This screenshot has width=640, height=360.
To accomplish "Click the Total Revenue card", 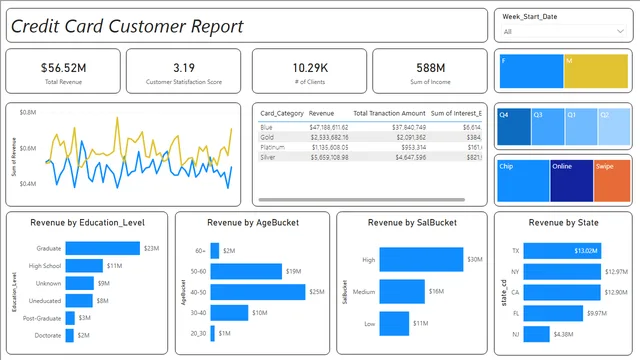I will click(x=63, y=71).
